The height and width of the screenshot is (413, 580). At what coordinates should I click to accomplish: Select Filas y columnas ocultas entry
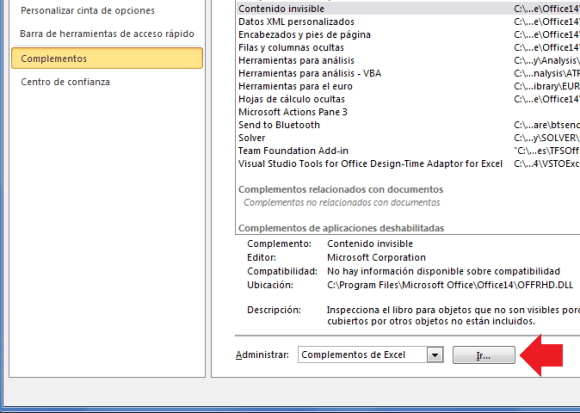[x=408, y=47]
